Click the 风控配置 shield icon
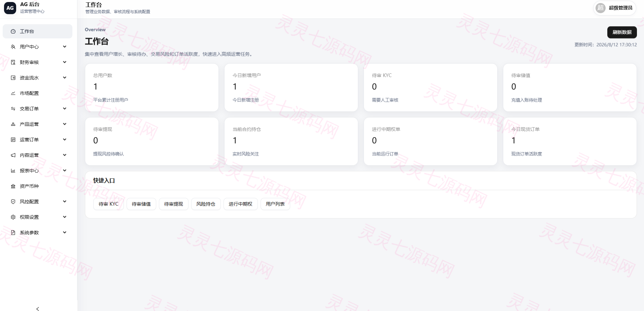This screenshot has width=644, height=311. [13, 202]
